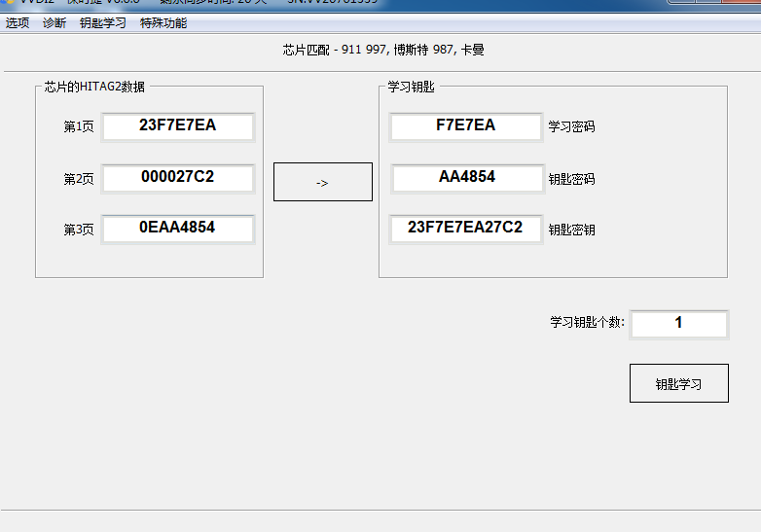Focus the 钥匙密钥 field with 23F7E7EA27C2
The width and height of the screenshot is (761, 532).
coord(465,229)
